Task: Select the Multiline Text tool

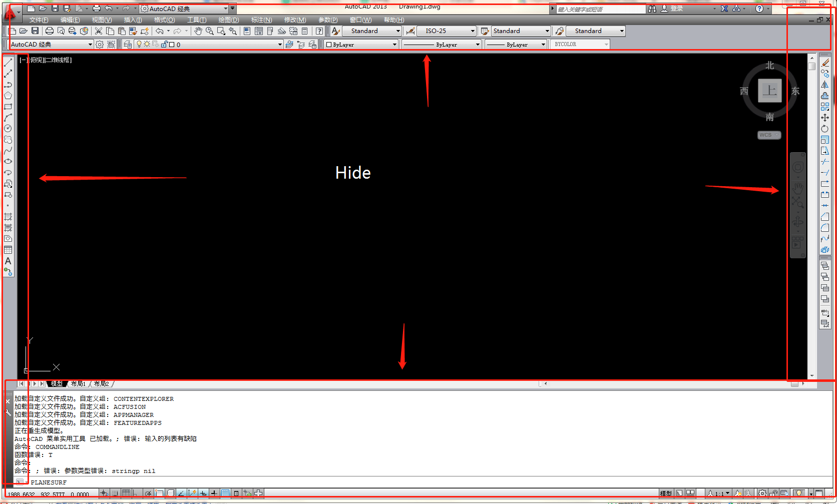Action: click(8, 261)
